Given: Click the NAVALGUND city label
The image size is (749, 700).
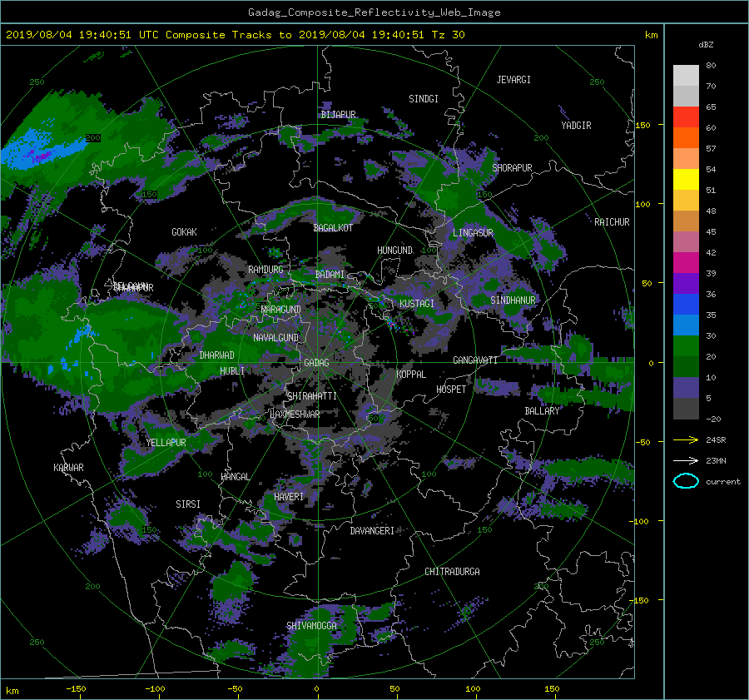Looking at the screenshot, I should pyautogui.click(x=275, y=338).
